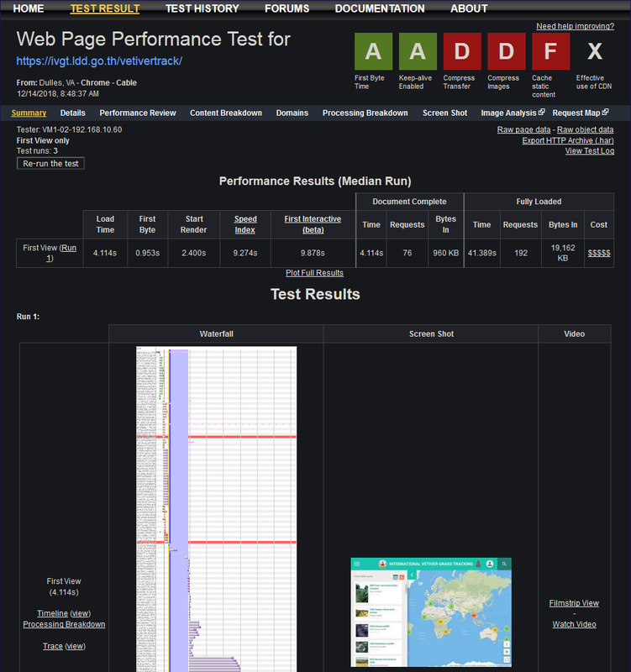This screenshot has width=631, height=672.
Task: Open the View Test Log link
Action: pos(590,151)
